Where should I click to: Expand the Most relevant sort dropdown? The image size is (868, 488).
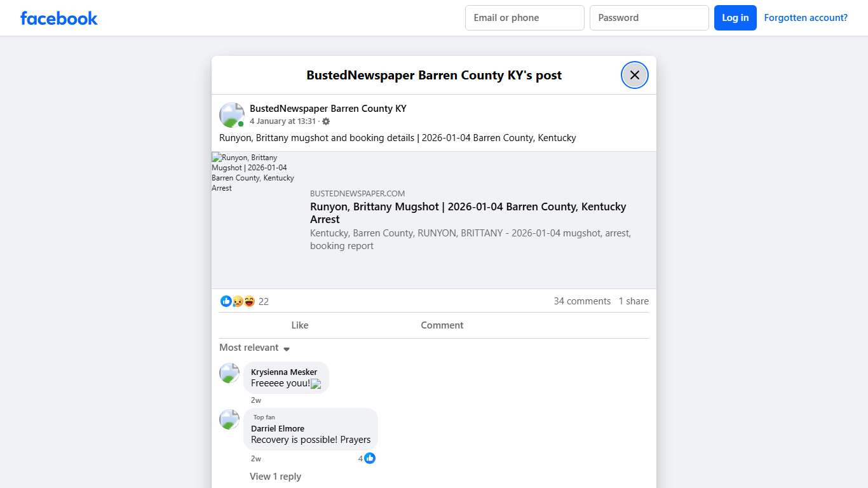[x=254, y=348]
